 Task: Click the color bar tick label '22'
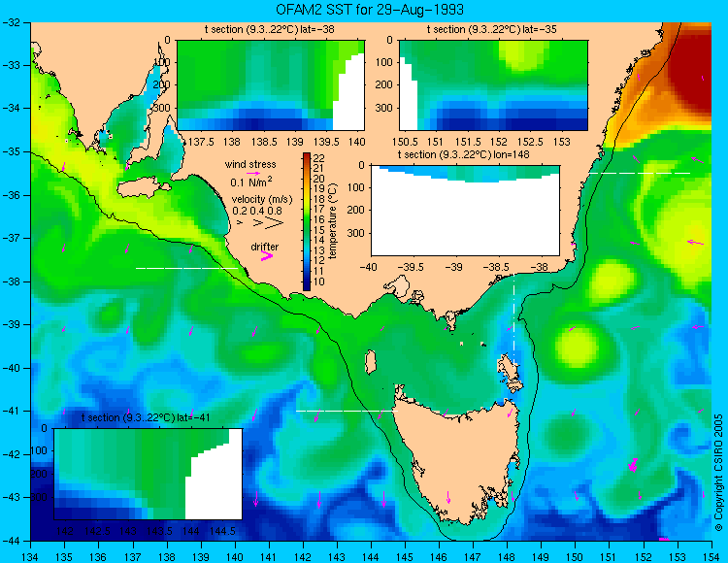319,158
